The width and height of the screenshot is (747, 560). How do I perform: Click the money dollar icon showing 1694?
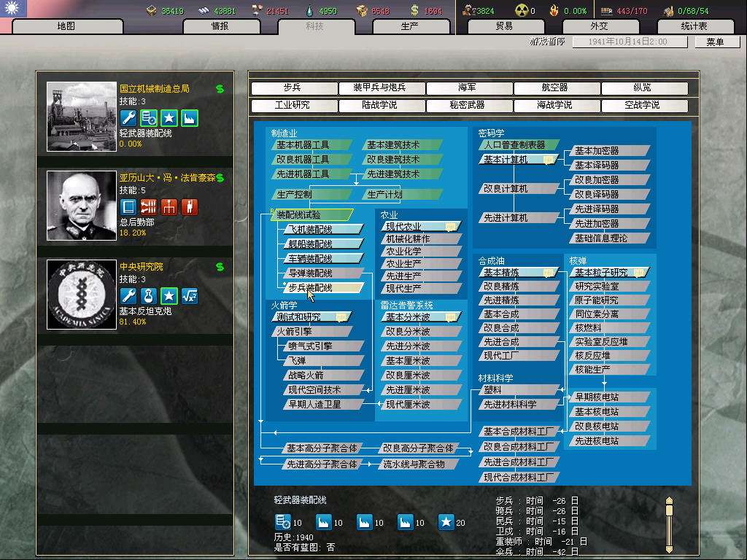(414, 10)
